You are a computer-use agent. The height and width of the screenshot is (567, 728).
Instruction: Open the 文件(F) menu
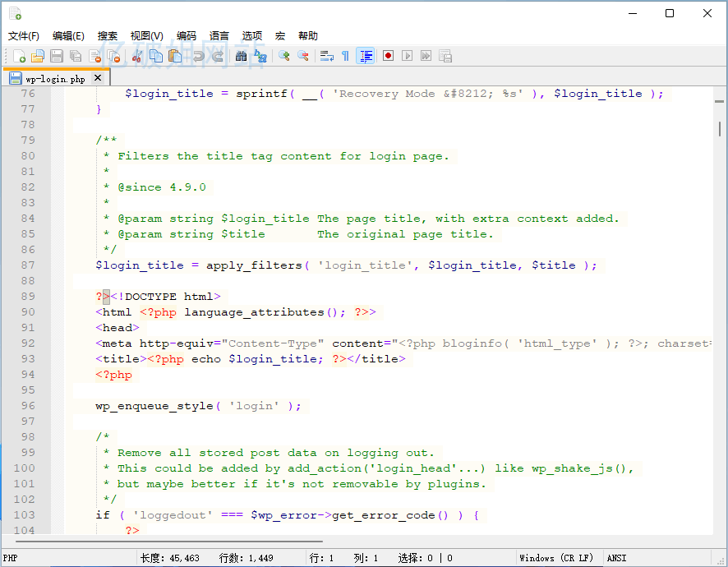click(24, 36)
